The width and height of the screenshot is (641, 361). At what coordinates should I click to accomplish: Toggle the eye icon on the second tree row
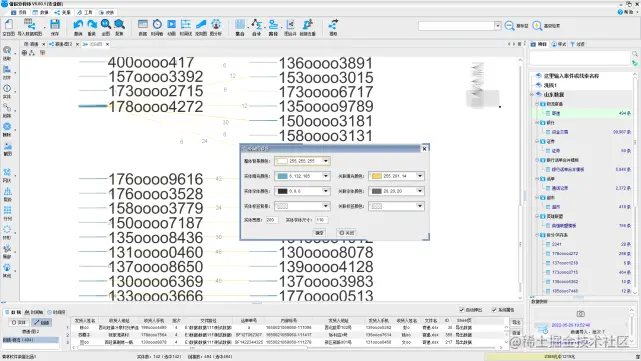tap(539, 85)
